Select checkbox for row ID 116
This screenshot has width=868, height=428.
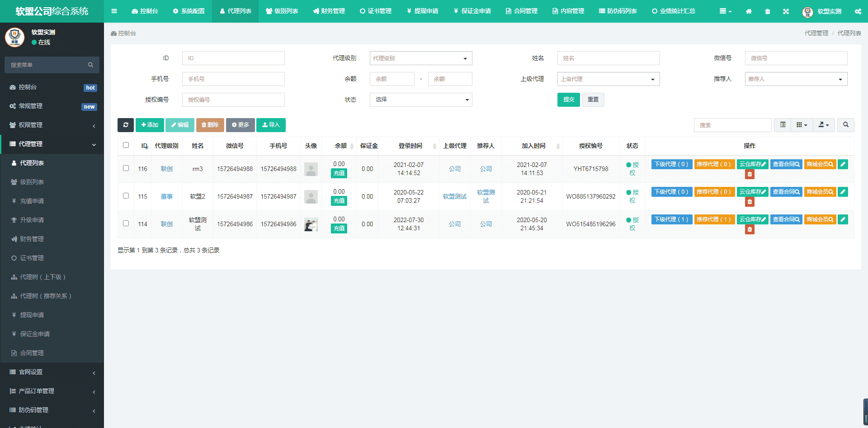point(126,168)
